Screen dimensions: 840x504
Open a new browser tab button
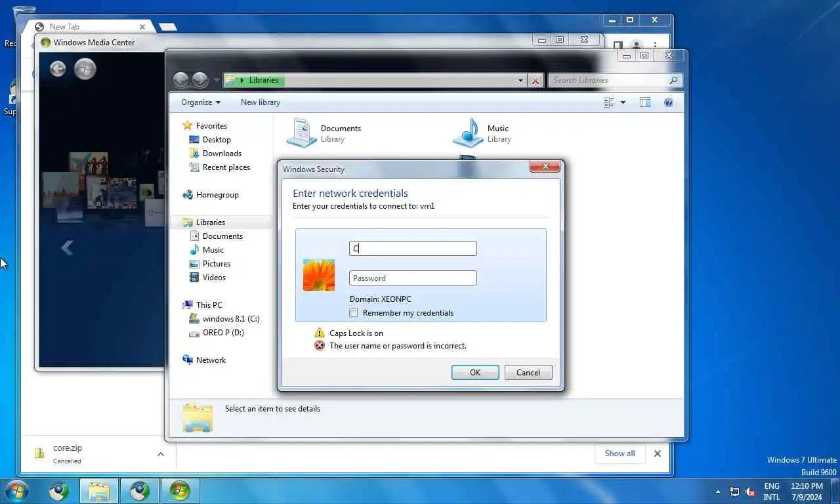(x=167, y=27)
